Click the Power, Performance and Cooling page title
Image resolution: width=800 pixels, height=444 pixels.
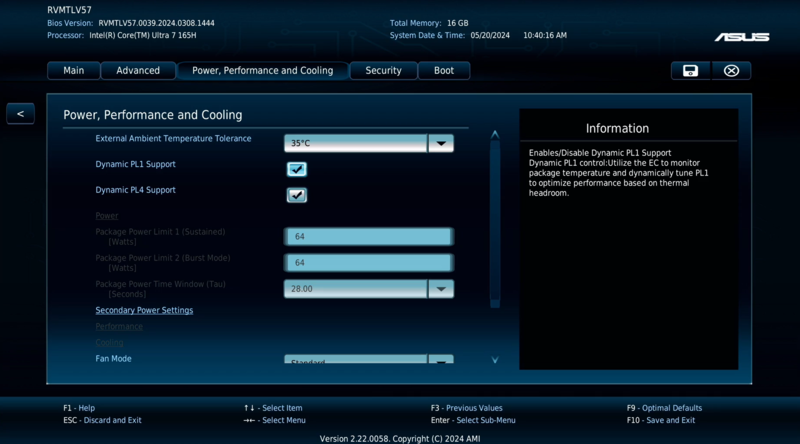[x=153, y=115]
